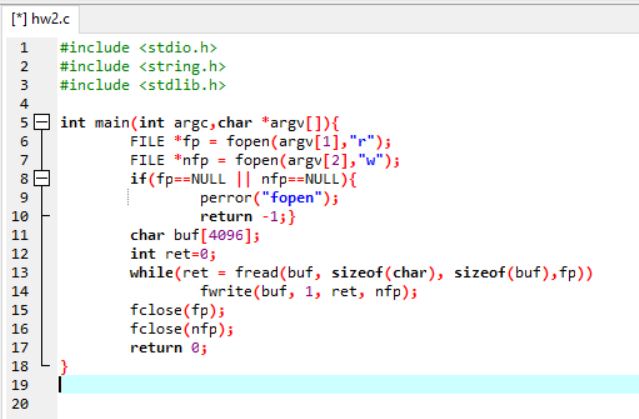
Task: Click line number 14 in the gutter
Action: click(20, 291)
